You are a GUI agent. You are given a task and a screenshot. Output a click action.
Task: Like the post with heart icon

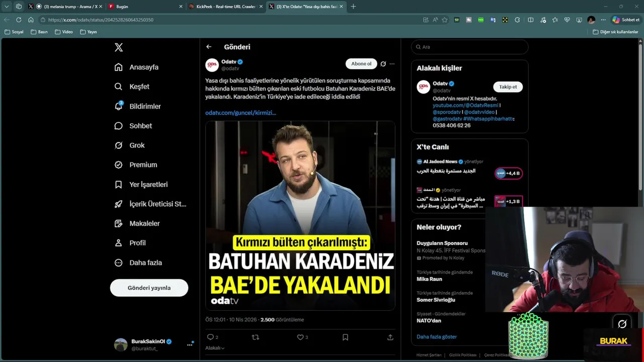coord(300,337)
